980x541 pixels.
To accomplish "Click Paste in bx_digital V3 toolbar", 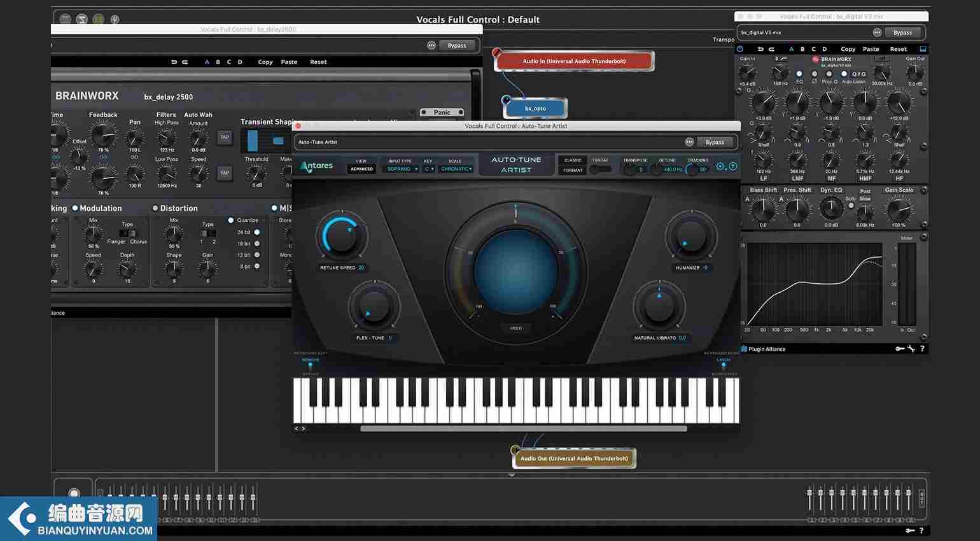I will [x=871, y=49].
